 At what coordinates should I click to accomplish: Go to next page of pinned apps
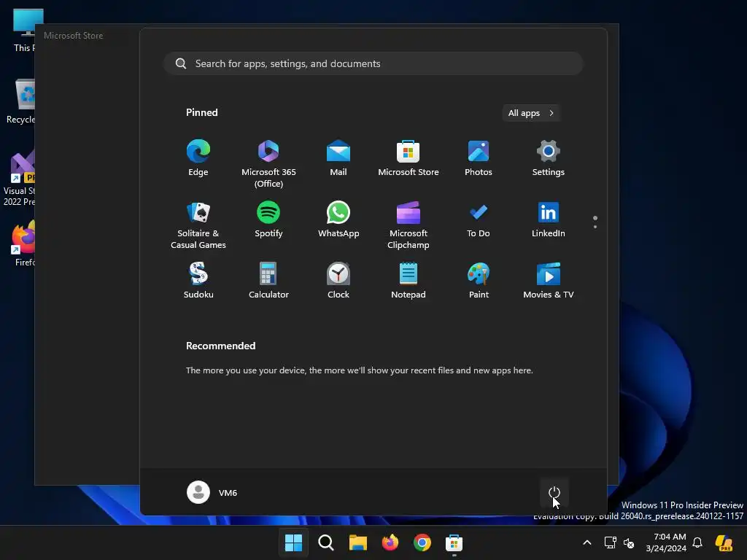pyautogui.click(x=595, y=227)
